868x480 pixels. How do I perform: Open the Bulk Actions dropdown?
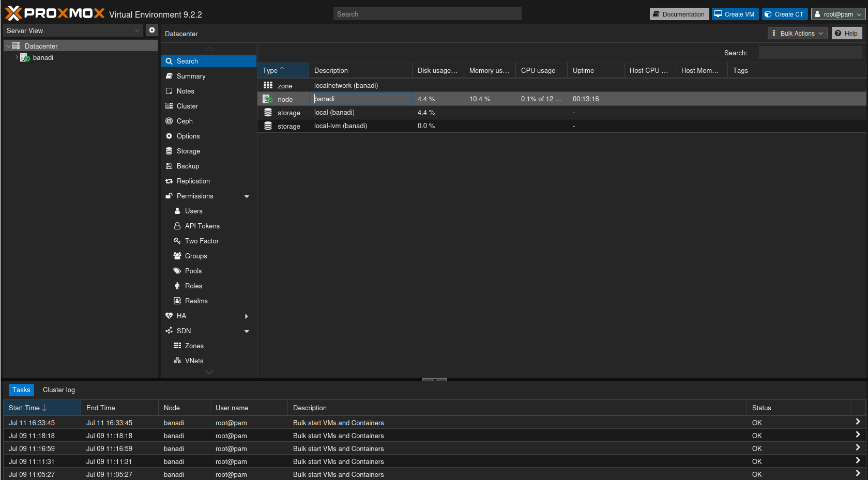[797, 33]
